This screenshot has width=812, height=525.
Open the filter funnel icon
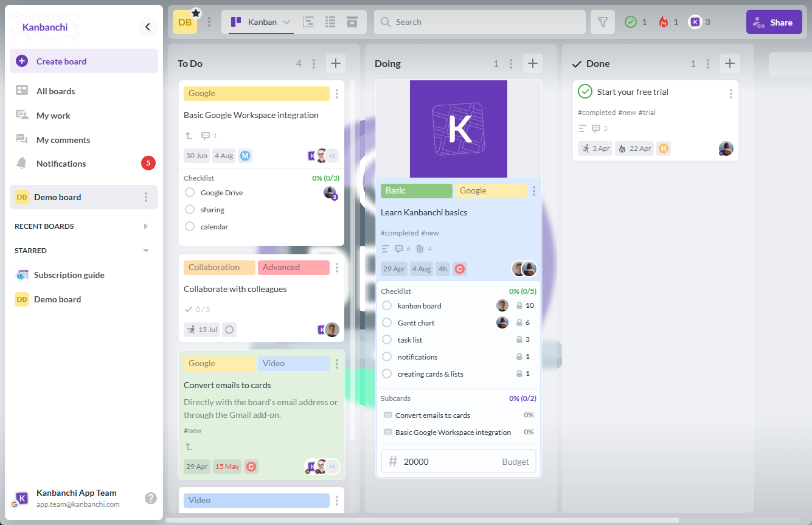pyautogui.click(x=603, y=22)
